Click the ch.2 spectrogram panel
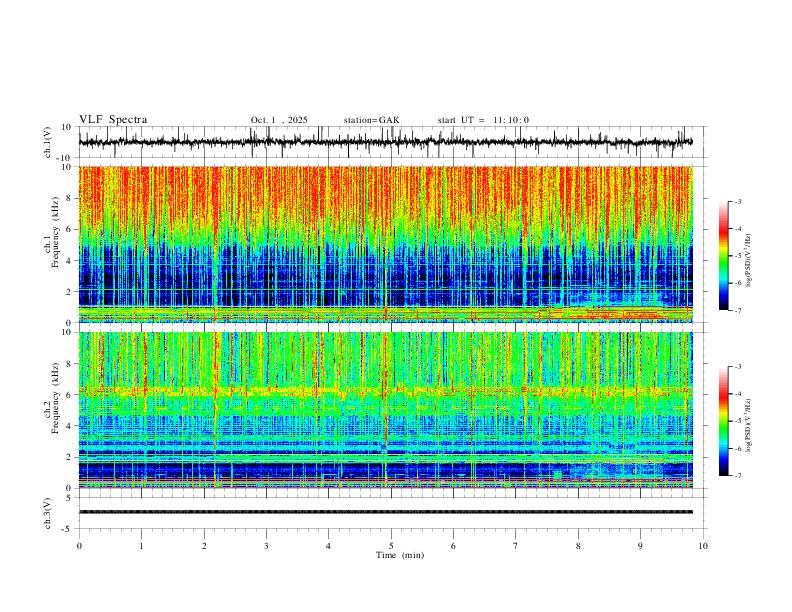The height and width of the screenshot is (612, 792). coord(385,410)
